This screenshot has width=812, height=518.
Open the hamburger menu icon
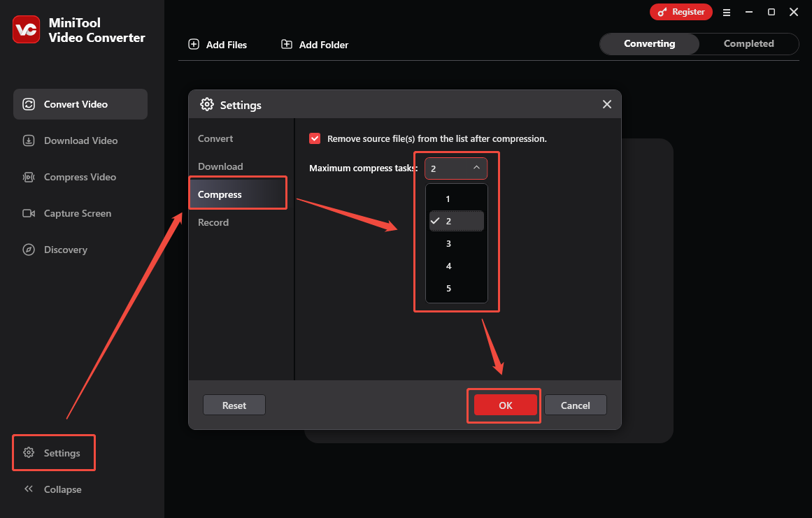(727, 13)
